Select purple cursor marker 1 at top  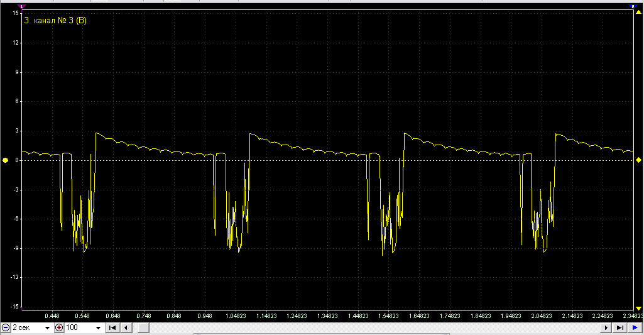pyautogui.click(x=22, y=6)
